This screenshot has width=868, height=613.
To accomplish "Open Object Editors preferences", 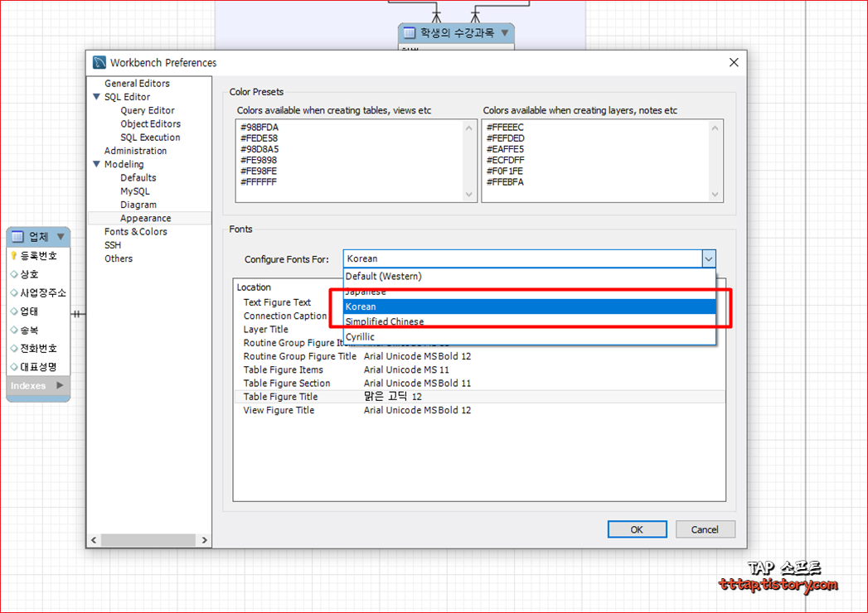I will click(151, 124).
